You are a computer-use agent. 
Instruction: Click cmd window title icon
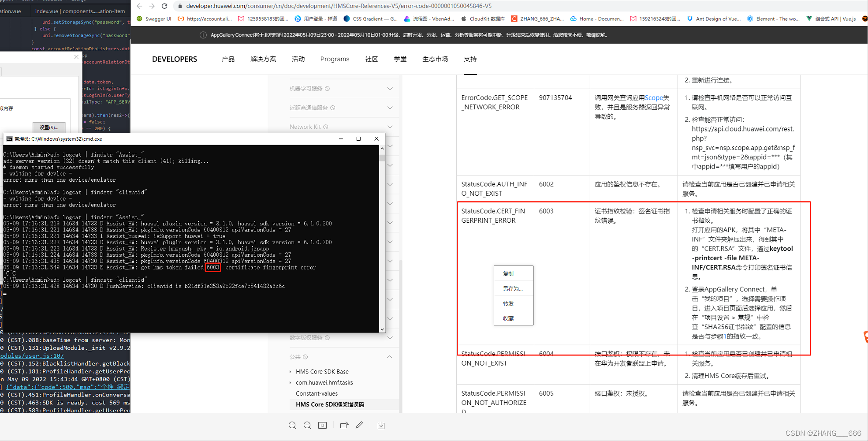point(9,139)
